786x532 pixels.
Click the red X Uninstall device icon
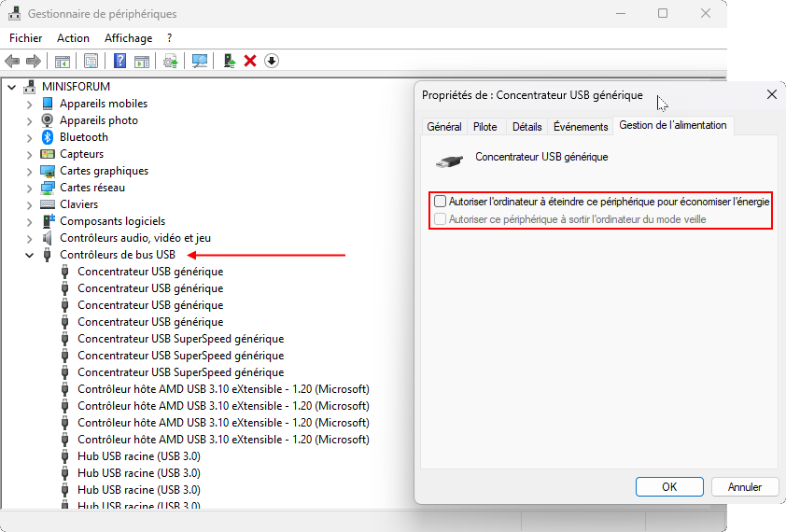click(x=250, y=62)
